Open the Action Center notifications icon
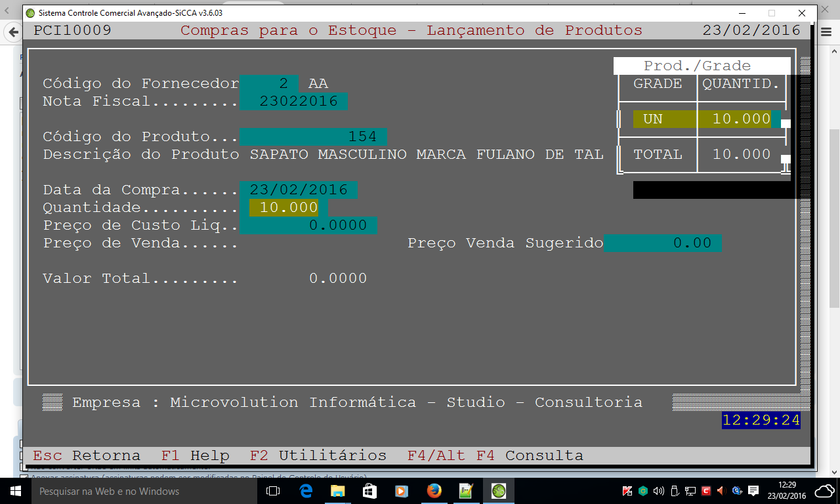This screenshot has width=840, height=504. coord(753,491)
